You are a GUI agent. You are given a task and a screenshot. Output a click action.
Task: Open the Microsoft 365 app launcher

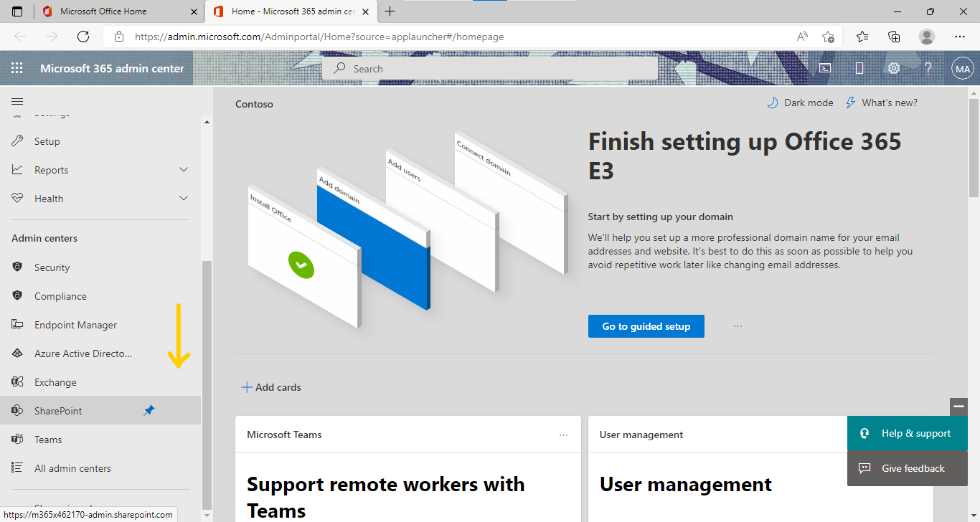[17, 68]
